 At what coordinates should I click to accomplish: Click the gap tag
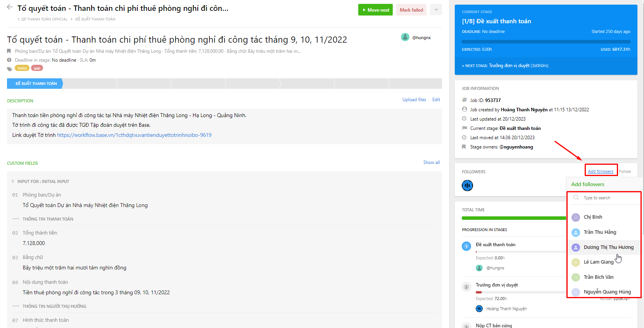tap(37, 68)
